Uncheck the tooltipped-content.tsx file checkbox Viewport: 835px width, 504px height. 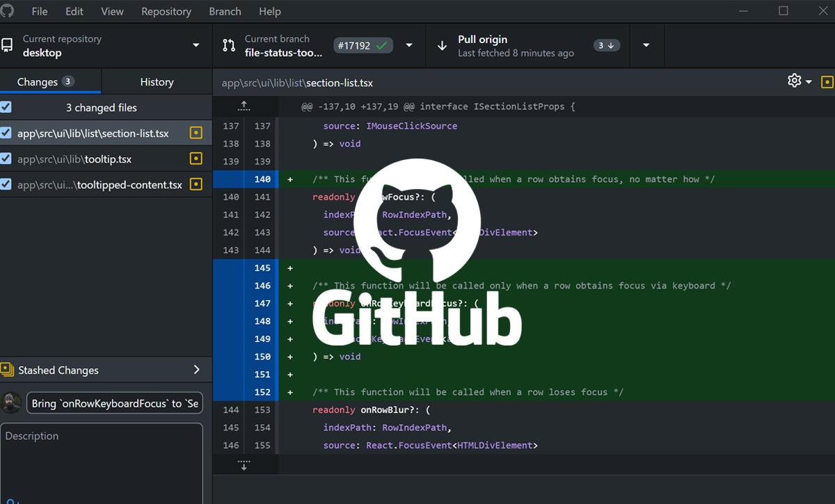(6, 184)
